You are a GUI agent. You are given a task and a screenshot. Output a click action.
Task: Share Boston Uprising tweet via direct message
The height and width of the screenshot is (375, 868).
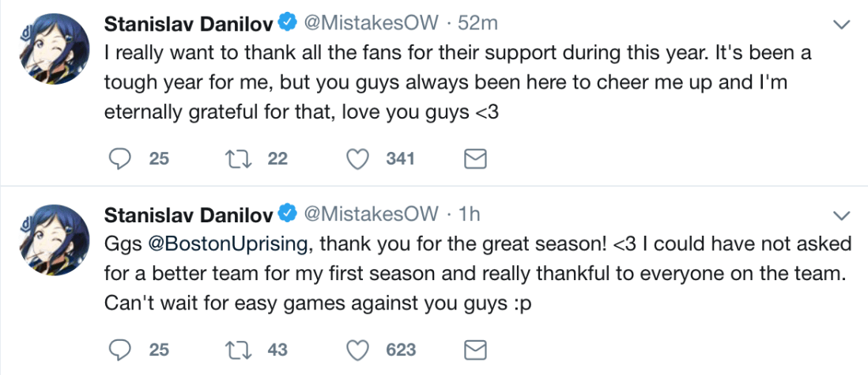474,349
